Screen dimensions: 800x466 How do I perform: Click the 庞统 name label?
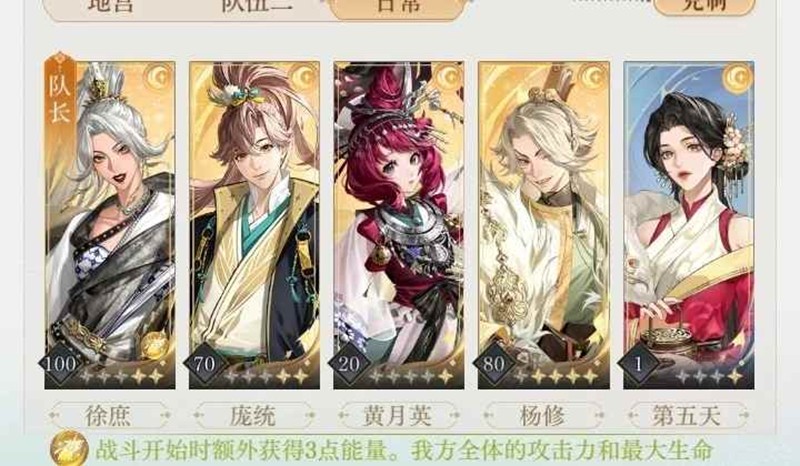point(253,416)
